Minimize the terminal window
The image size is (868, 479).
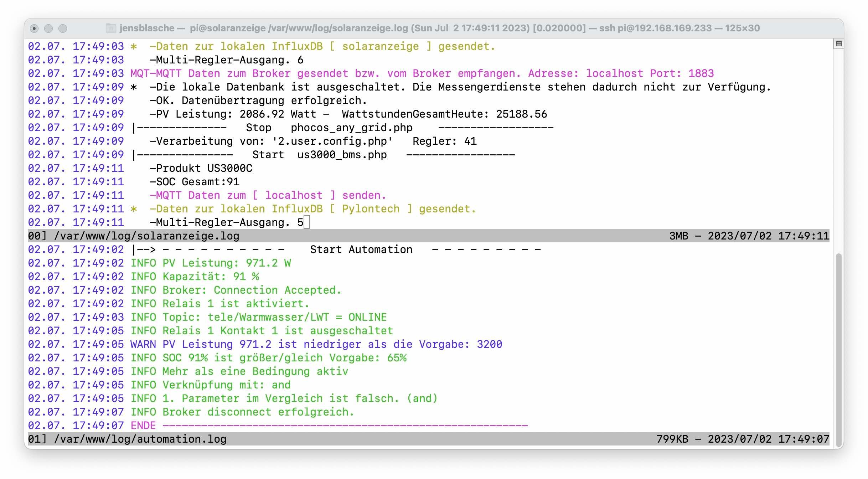(x=48, y=29)
